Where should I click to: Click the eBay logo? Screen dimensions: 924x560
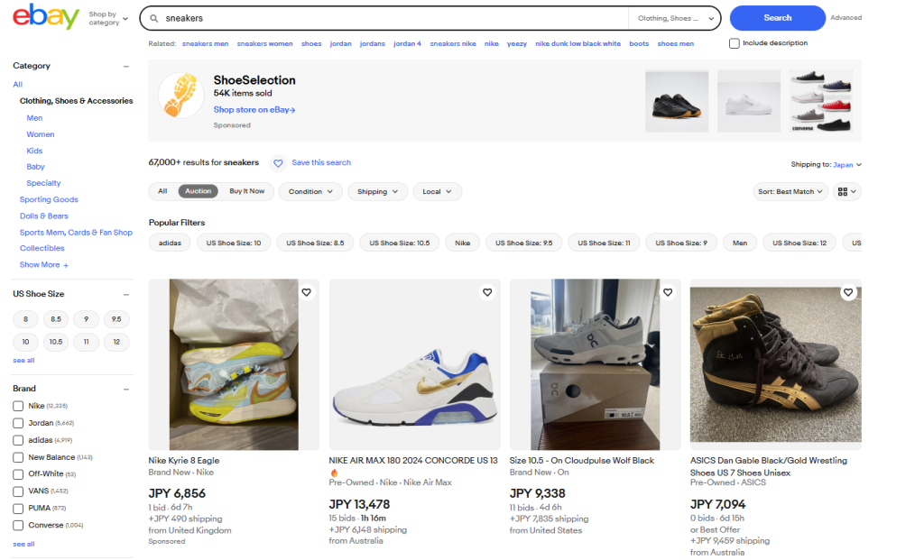[46, 16]
